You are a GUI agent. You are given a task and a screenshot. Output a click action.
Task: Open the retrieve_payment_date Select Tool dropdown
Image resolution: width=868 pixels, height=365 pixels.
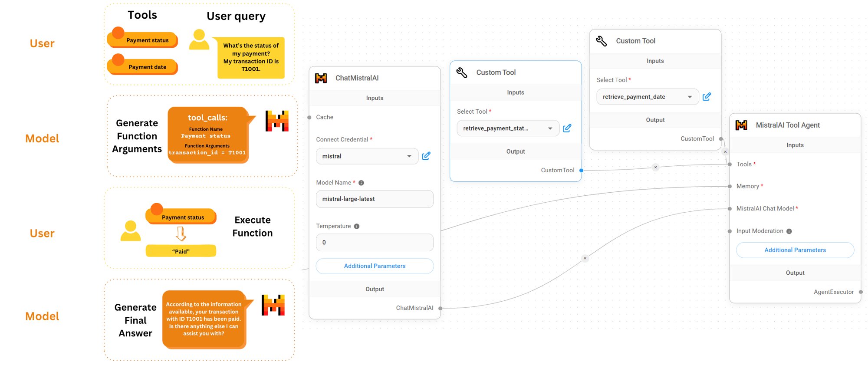[648, 97]
